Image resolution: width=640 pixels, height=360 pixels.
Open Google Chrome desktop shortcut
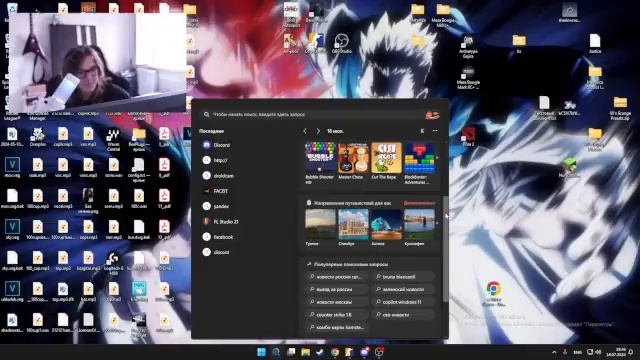pos(494,293)
